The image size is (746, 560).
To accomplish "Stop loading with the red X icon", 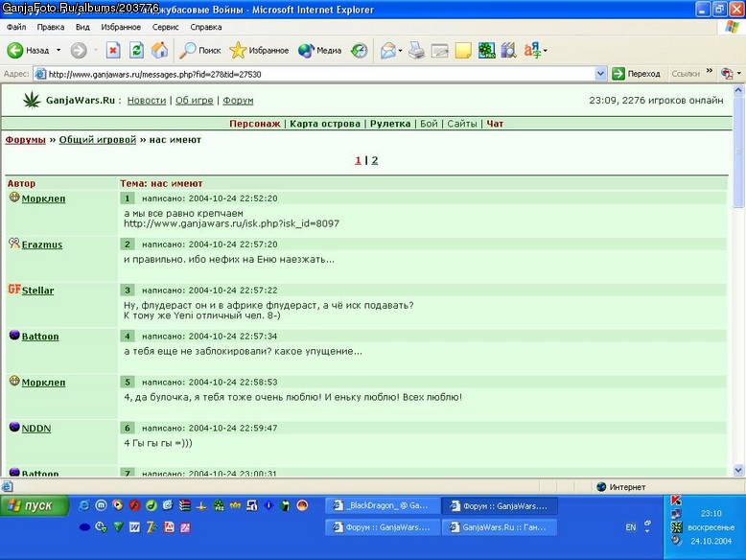I will point(113,50).
